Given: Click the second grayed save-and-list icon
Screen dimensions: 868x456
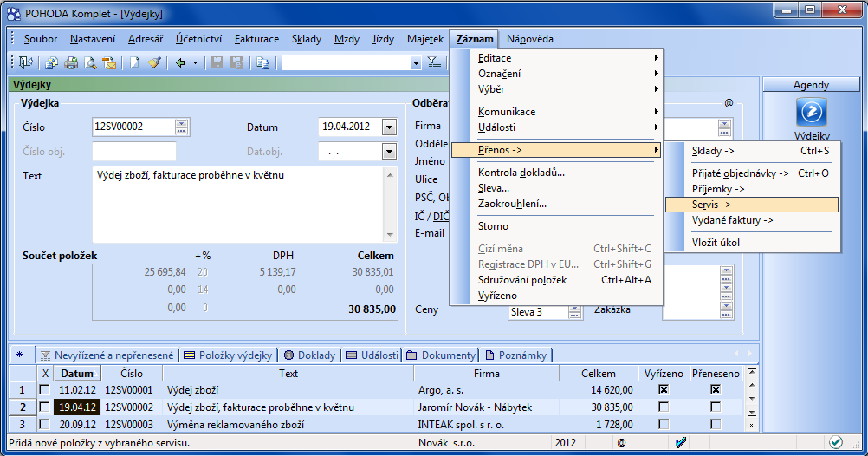Looking at the screenshot, I should pyautogui.click(x=237, y=63).
